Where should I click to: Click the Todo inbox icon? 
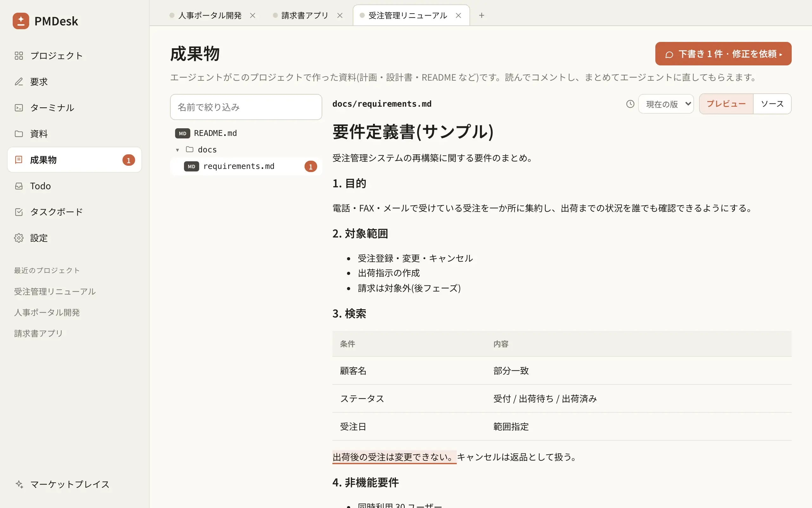pyautogui.click(x=19, y=186)
